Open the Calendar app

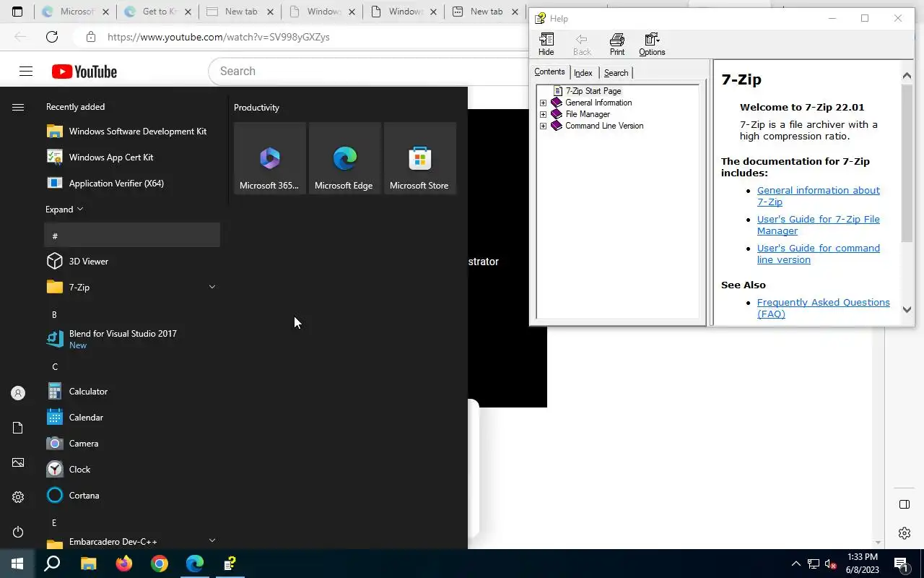(133, 418)
